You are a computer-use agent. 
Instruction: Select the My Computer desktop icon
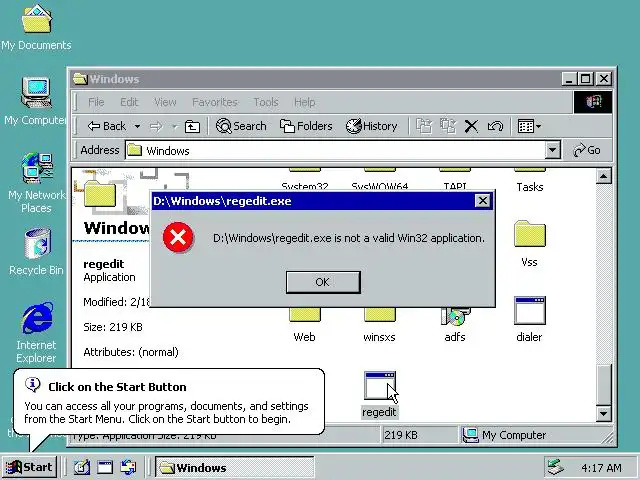[x=36, y=101]
